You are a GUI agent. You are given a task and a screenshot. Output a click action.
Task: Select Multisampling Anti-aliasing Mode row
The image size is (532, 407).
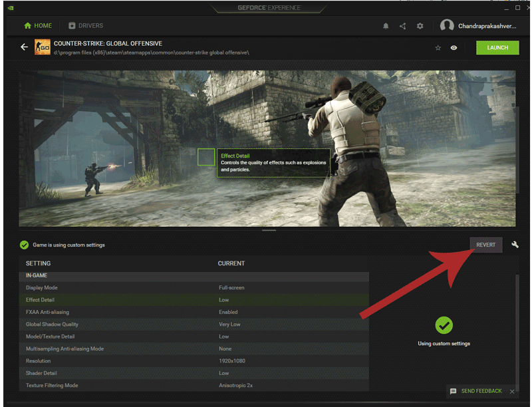click(x=194, y=348)
